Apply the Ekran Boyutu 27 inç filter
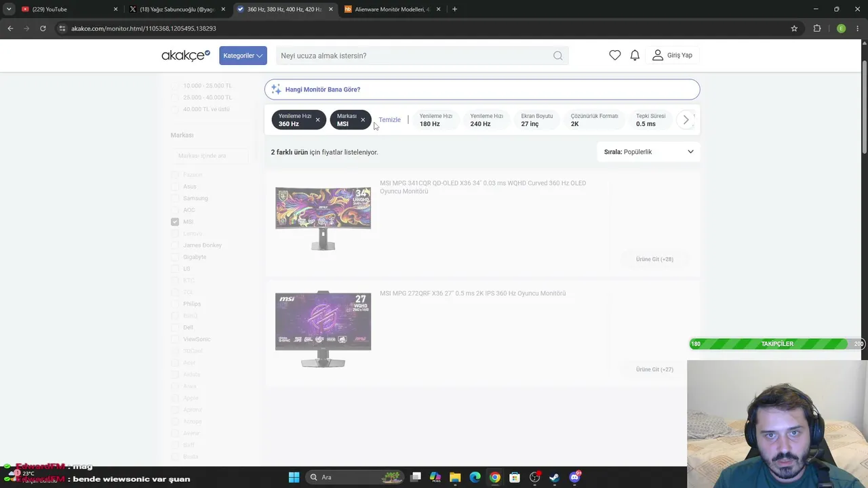 (x=536, y=120)
